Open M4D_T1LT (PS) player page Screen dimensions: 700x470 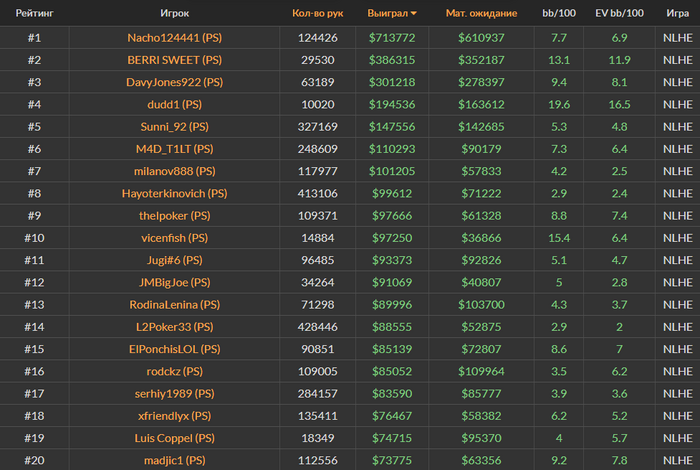175,149
